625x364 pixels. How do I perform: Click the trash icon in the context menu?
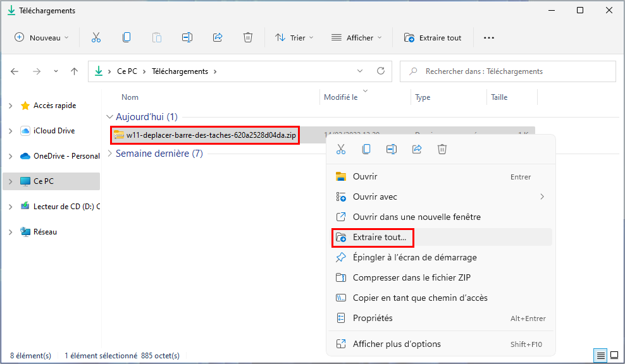coord(442,149)
